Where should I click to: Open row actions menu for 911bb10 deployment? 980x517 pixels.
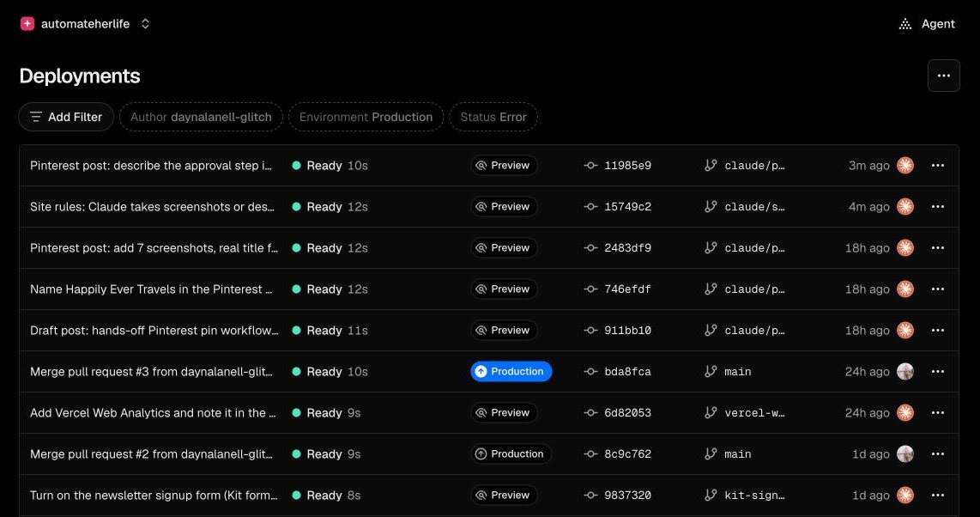pyautogui.click(x=937, y=331)
